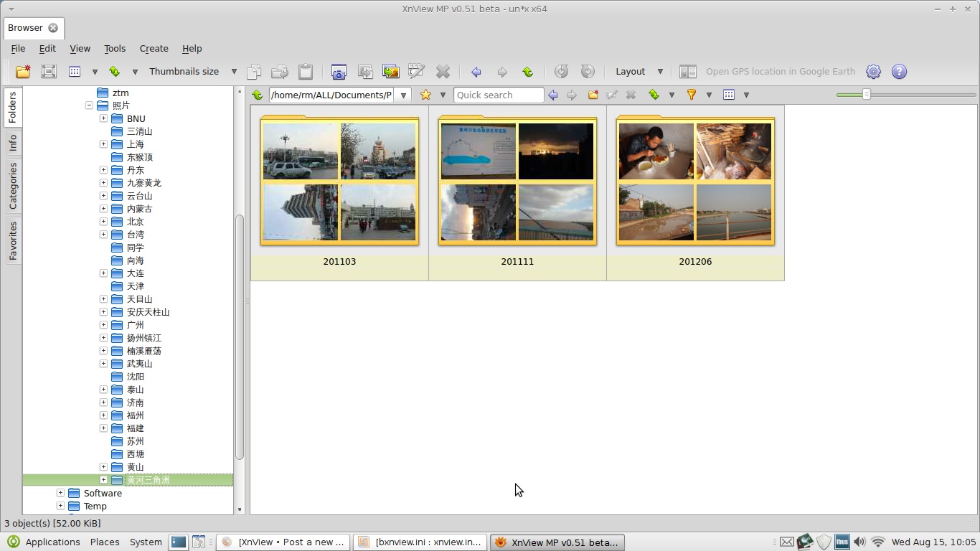The height and width of the screenshot is (551, 980).
Task: Open the path history dropdown
Action: [x=403, y=95]
